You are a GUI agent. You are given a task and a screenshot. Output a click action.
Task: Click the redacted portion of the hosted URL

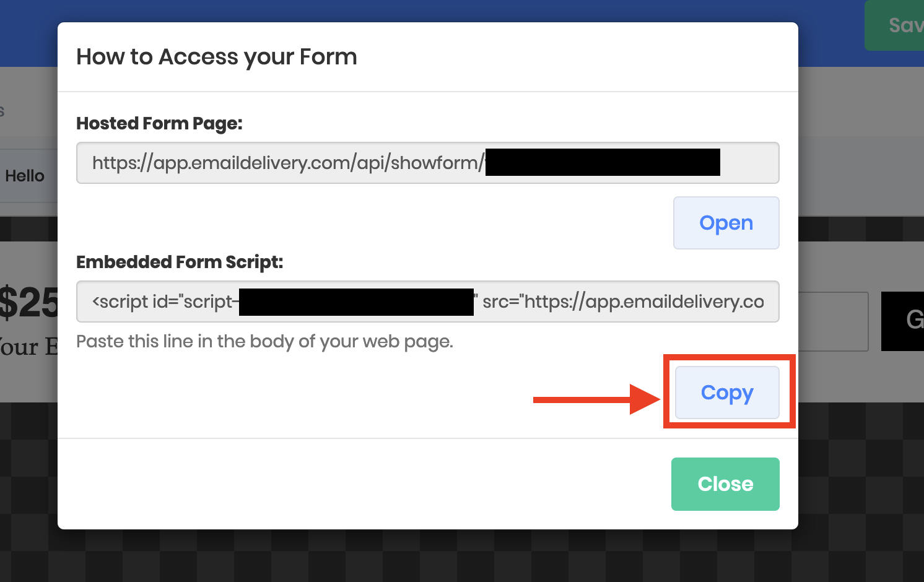(x=602, y=162)
